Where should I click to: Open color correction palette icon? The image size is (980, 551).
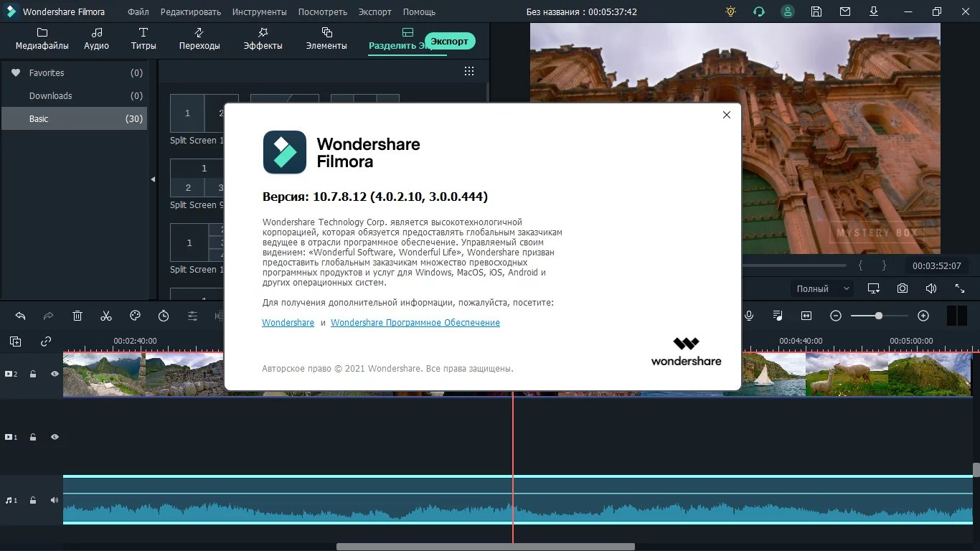(135, 316)
